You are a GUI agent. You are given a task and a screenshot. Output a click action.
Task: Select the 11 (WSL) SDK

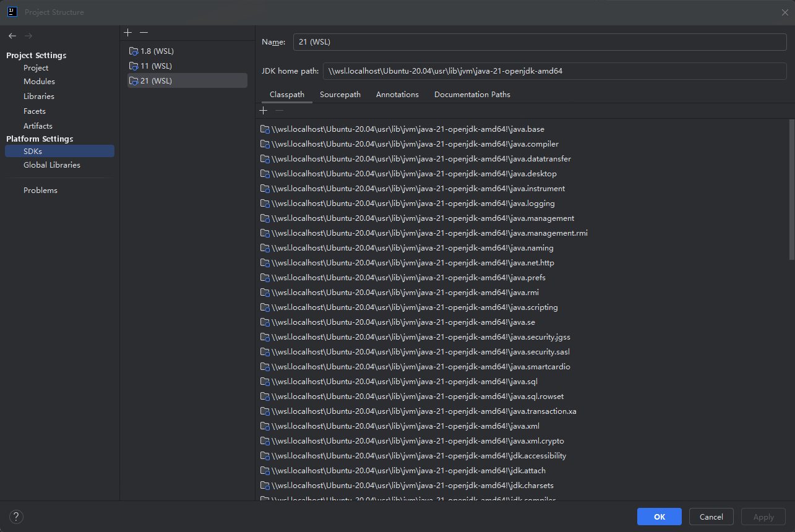click(x=155, y=66)
